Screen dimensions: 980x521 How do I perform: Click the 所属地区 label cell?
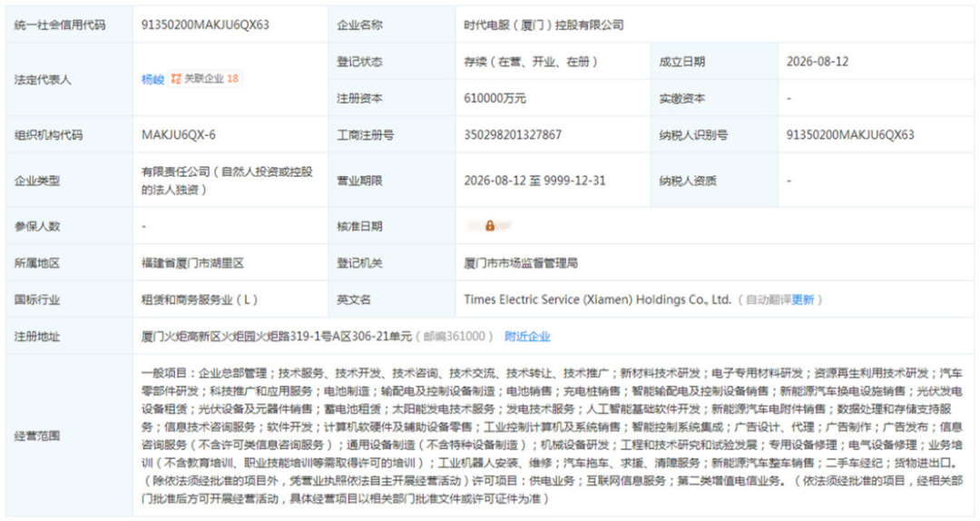coord(69,262)
